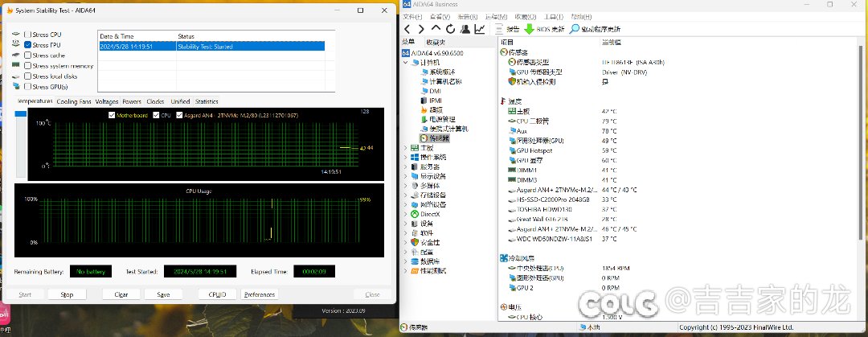Click the 网络设备 item
868x337 pixels.
[428, 204]
